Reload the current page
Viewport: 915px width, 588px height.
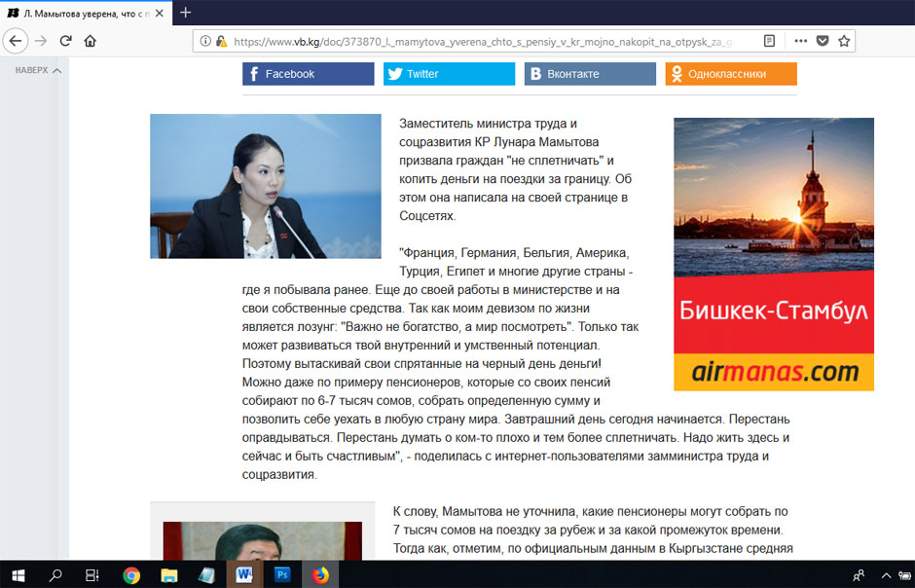pyautogui.click(x=65, y=41)
